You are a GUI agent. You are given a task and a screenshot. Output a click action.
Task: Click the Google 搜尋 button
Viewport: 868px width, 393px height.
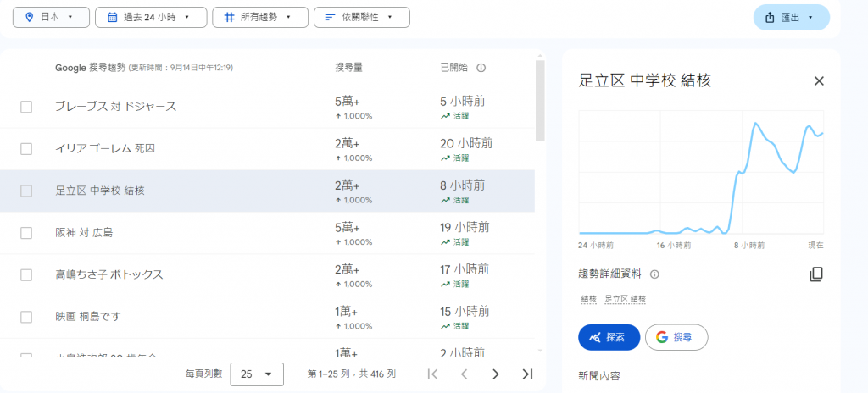pyautogui.click(x=676, y=338)
